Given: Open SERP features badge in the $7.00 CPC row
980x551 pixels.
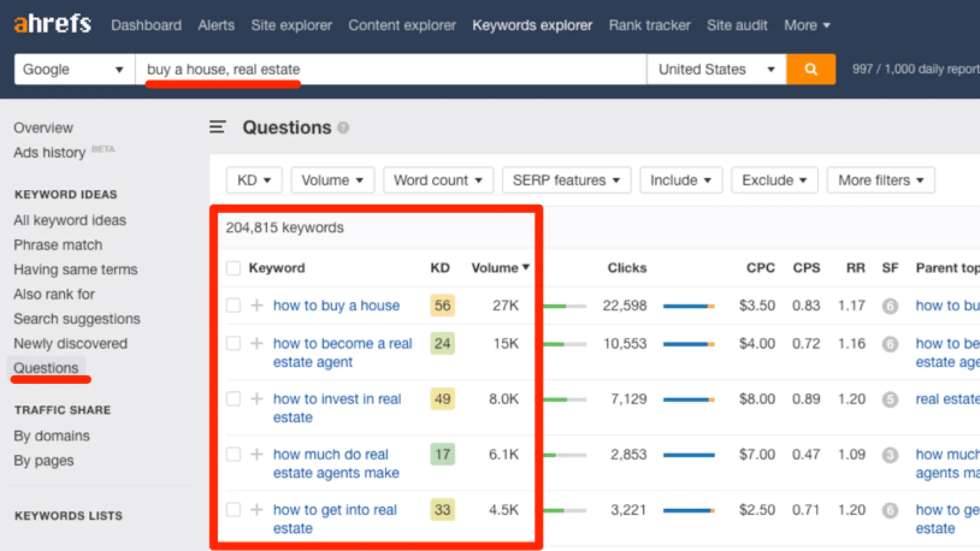Looking at the screenshot, I should pyautogui.click(x=890, y=455).
